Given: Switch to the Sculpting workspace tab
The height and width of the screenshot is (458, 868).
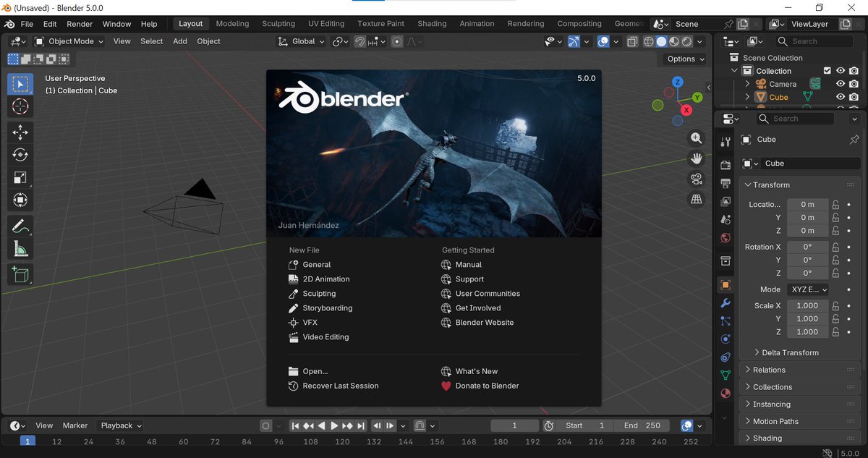Looking at the screenshot, I should coord(278,24).
